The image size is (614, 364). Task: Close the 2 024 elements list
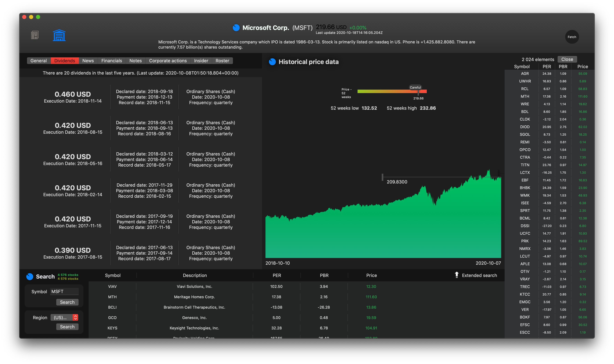567,59
